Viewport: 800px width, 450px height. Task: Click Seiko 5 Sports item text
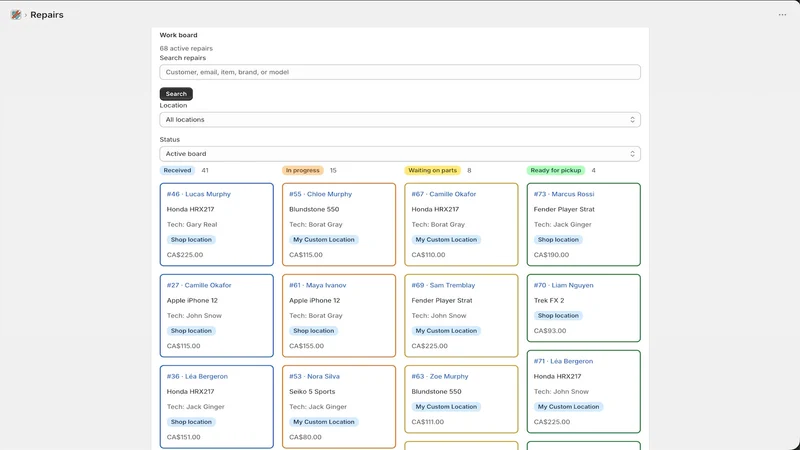coord(312,392)
